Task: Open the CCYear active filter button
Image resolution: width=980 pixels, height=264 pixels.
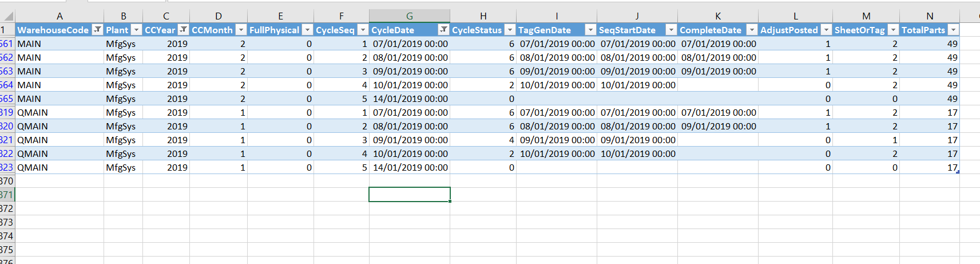Action: tap(183, 30)
